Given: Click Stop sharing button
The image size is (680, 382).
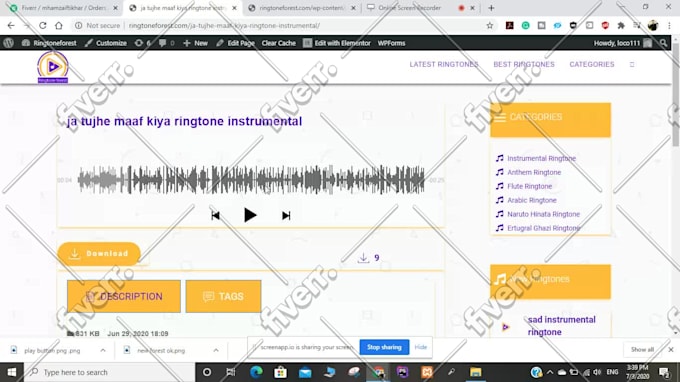Looking at the screenshot, I should pyautogui.click(x=384, y=347).
